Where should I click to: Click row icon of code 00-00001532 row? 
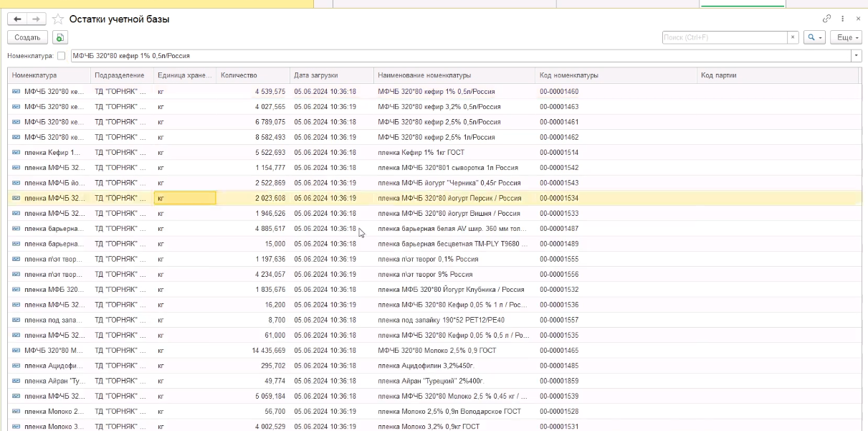click(x=16, y=290)
